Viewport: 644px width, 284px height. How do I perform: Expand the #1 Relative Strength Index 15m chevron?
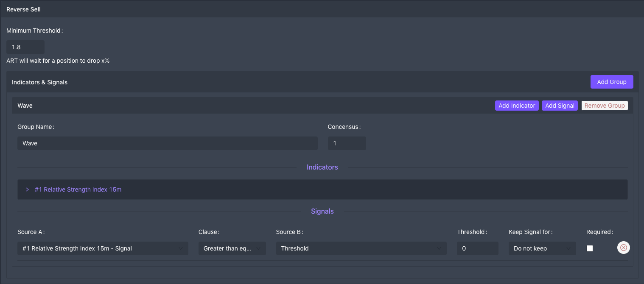[x=27, y=189]
